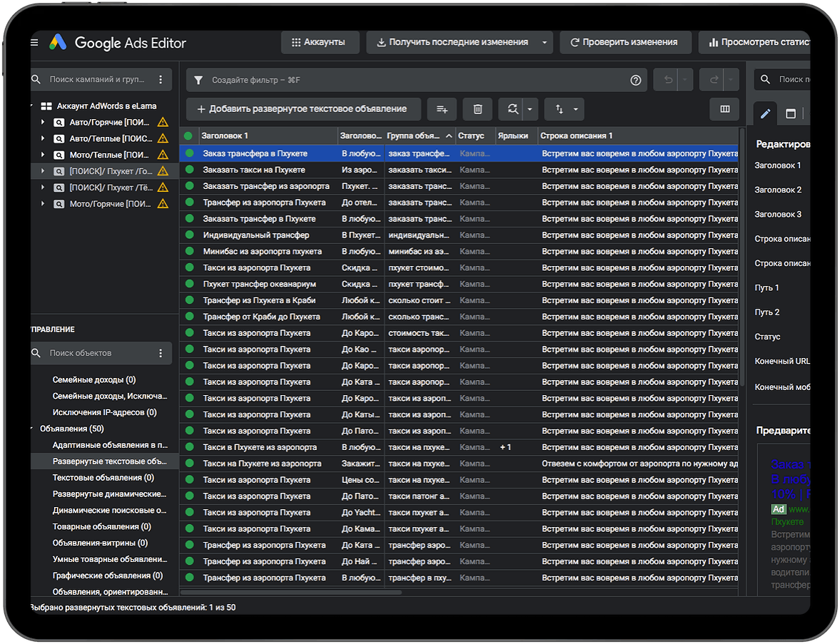The image size is (840, 644).
Task: Open the filter help question mark icon
Action: tap(636, 81)
